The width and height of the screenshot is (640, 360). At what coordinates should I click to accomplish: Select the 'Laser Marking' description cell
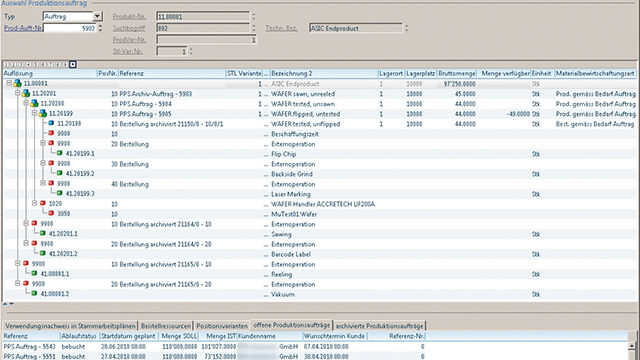click(291, 194)
